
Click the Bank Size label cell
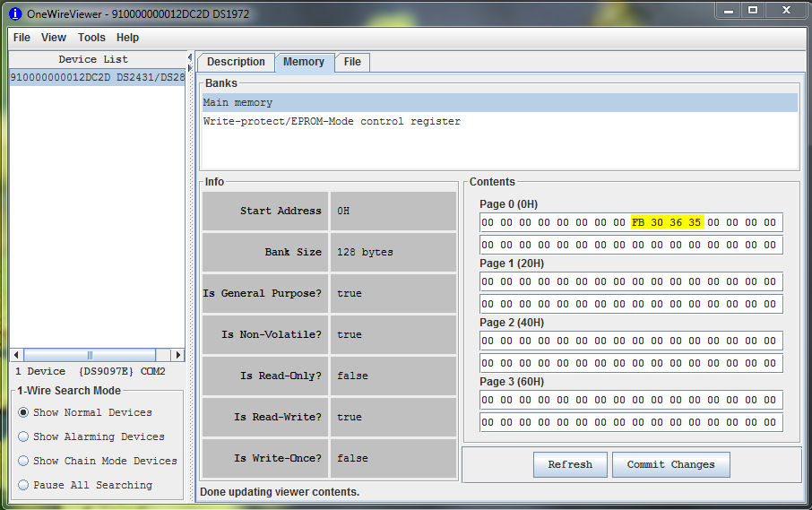265,252
